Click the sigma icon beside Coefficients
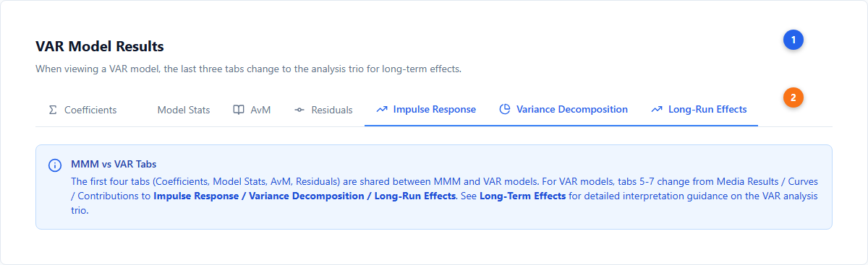This screenshot has width=868, height=265. click(53, 110)
